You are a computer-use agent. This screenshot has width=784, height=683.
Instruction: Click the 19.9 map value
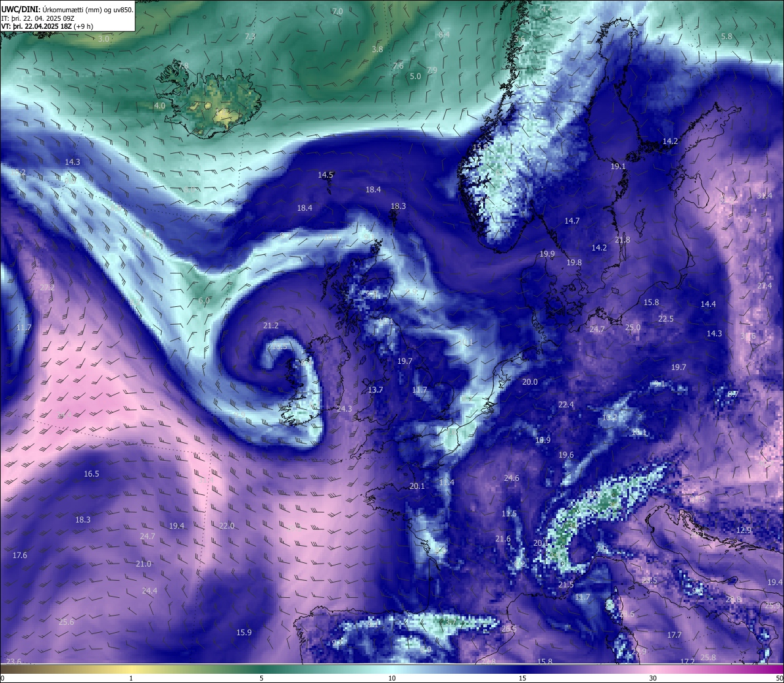(x=547, y=254)
